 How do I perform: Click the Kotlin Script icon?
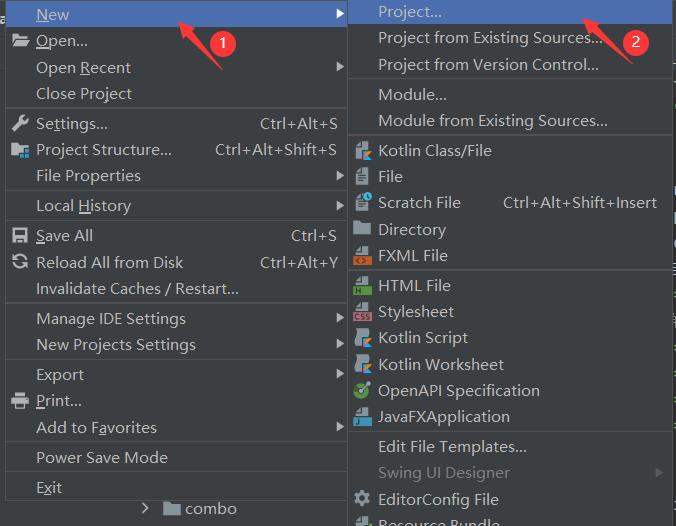click(363, 338)
